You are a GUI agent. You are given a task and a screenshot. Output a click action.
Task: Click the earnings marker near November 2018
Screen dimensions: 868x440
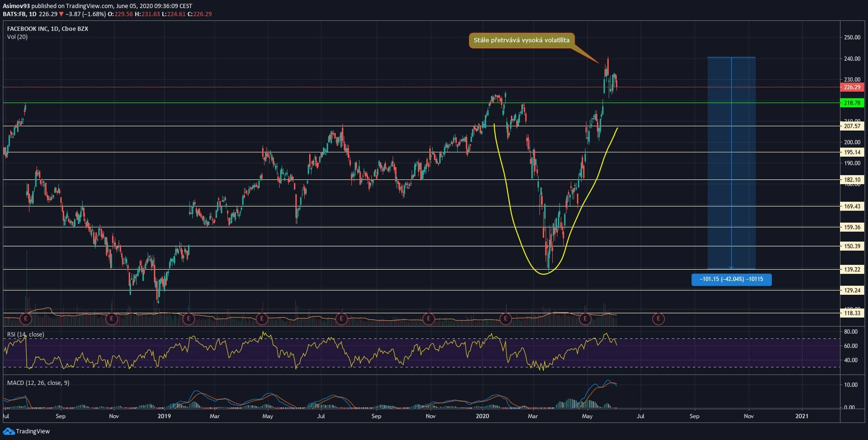pyautogui.click(x=112, y=318)
